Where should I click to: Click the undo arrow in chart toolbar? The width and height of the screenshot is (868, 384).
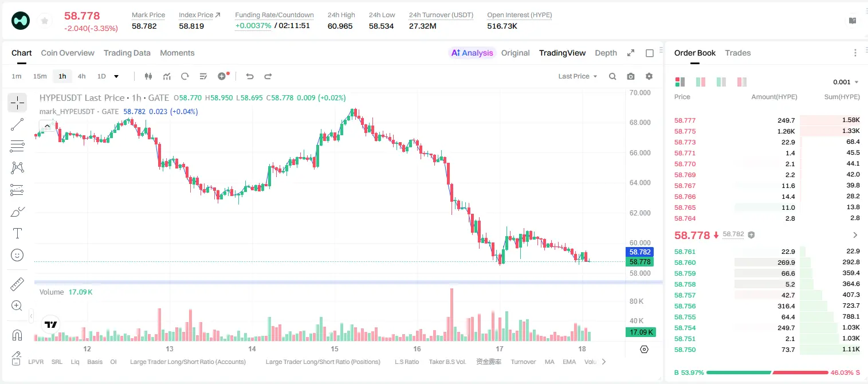[x=249, y=76]
